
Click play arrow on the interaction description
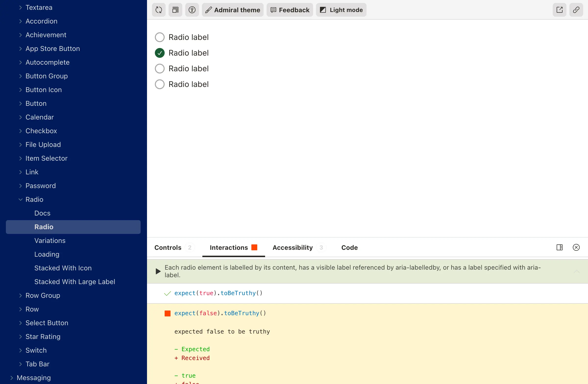158,271
